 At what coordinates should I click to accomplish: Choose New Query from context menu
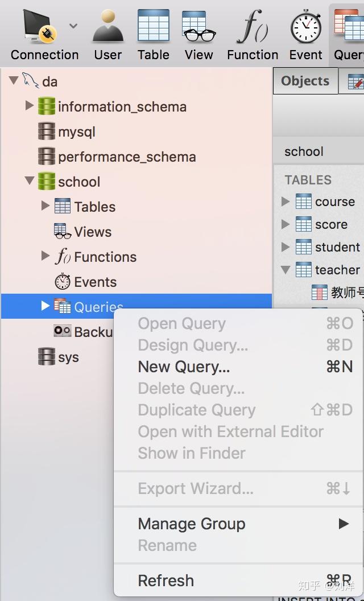tap(184, 367)
